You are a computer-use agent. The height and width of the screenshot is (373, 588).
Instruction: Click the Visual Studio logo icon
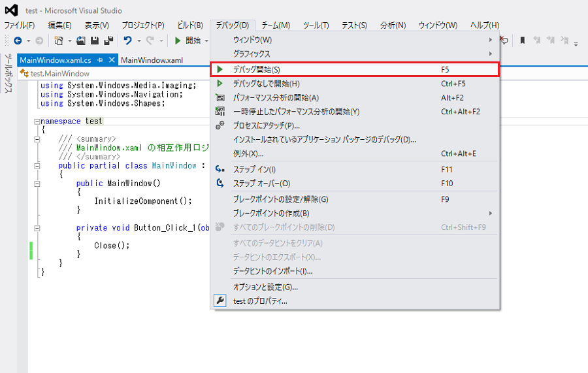tap(12, 10)
